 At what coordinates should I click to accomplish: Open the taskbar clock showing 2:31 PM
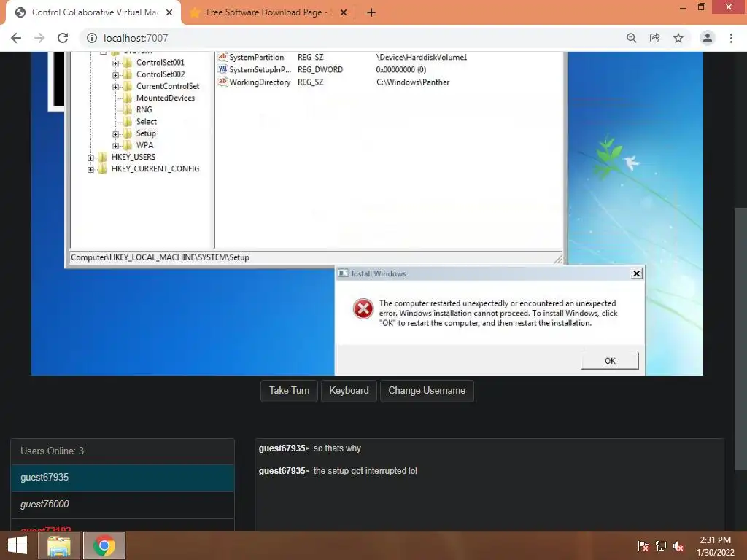point(715,545)
